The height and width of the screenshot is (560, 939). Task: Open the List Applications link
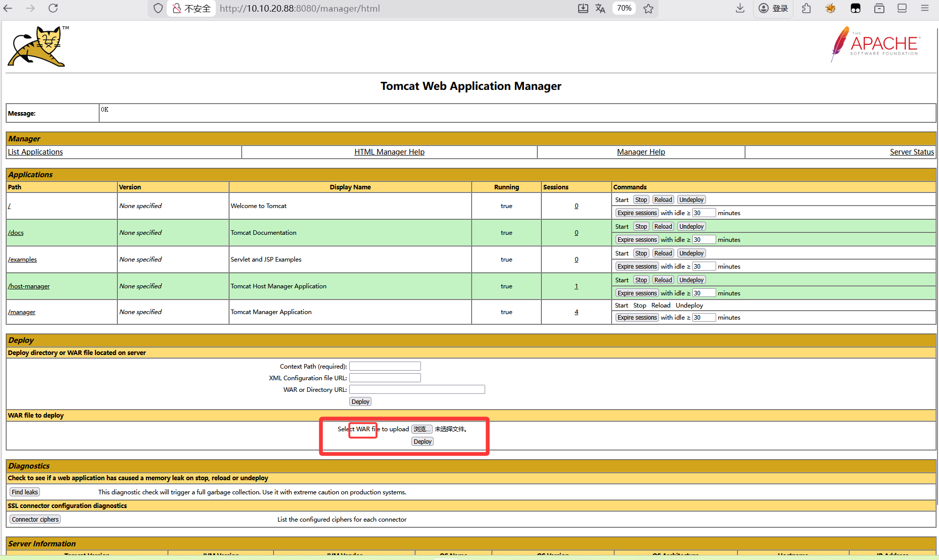[35, 152]
